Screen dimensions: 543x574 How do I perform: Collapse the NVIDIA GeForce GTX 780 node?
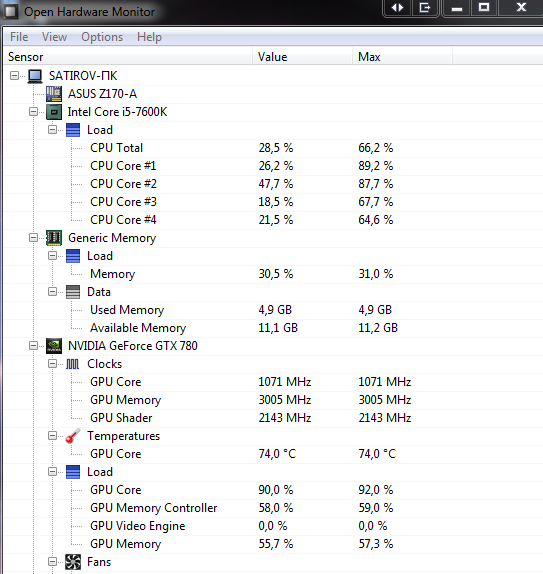(33, 346)
